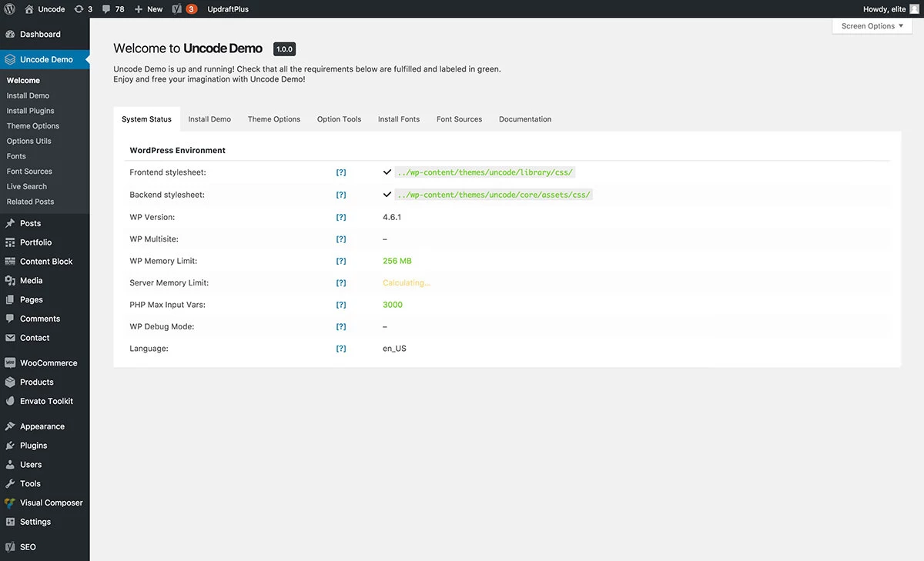View comments via the speech bubble icon
The height and width of the screenshot is (561, 924).
point(108,8)
